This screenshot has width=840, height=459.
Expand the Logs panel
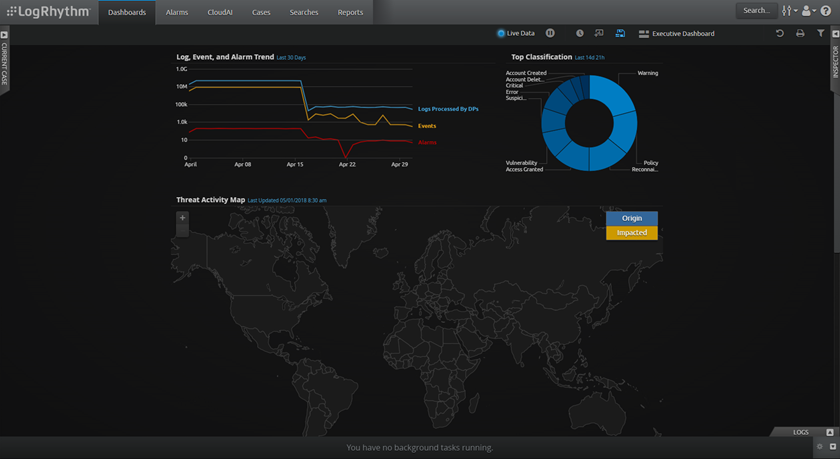coord(829,432)
